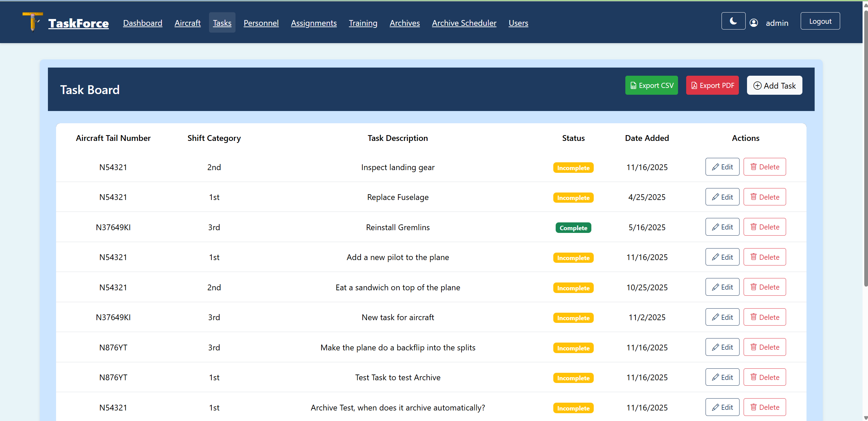Switch to the Aircraft section
Viewport: 868px width, 421px height.
[188, 23]
